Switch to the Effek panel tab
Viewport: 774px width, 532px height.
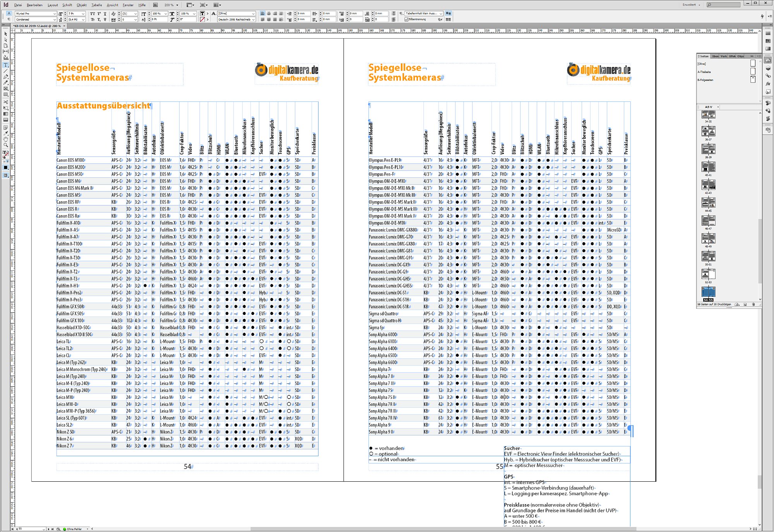pos(732,56)
